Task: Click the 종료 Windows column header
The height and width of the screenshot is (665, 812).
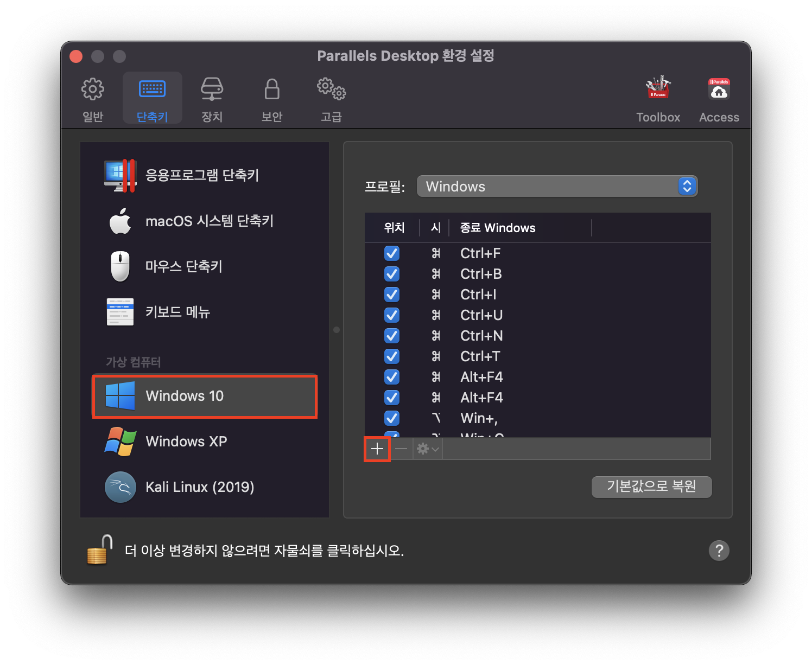Action: tap(520, 228)
